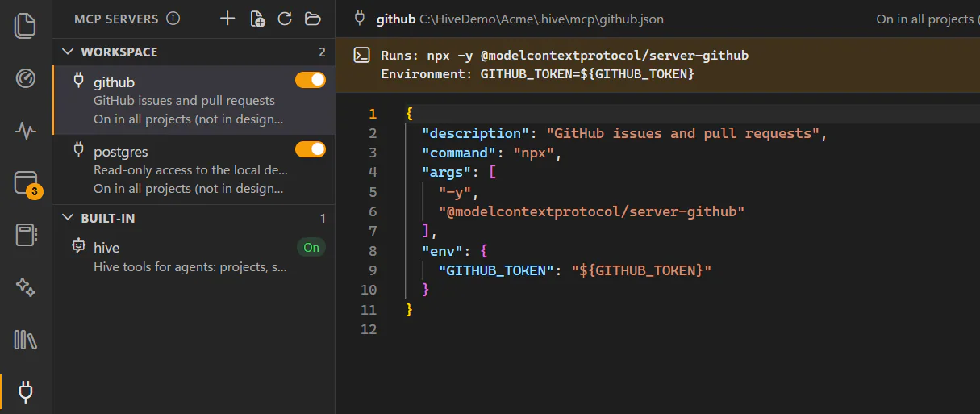Screen dimensions: 980x414
Task: Click the Environment GITHUB_TOKEN banner line
Action: click(537, 73)
